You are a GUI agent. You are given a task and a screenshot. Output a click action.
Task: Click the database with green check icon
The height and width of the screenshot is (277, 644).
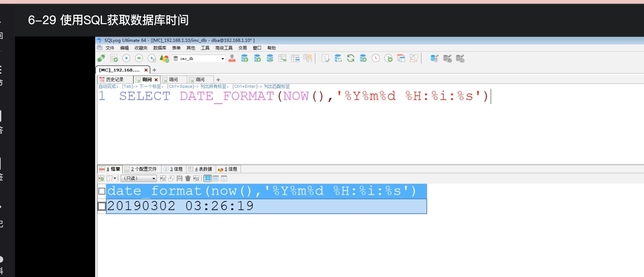[x=270, y=58]
